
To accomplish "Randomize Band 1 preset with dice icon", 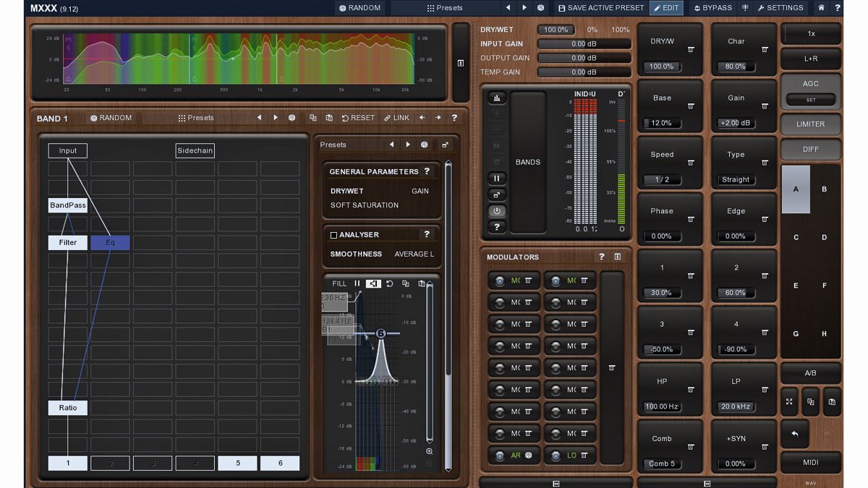I will tap(292, 118).
